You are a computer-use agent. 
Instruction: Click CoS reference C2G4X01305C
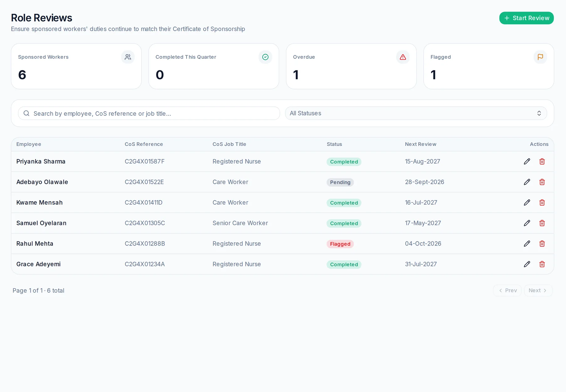click(x=145, y=223)
